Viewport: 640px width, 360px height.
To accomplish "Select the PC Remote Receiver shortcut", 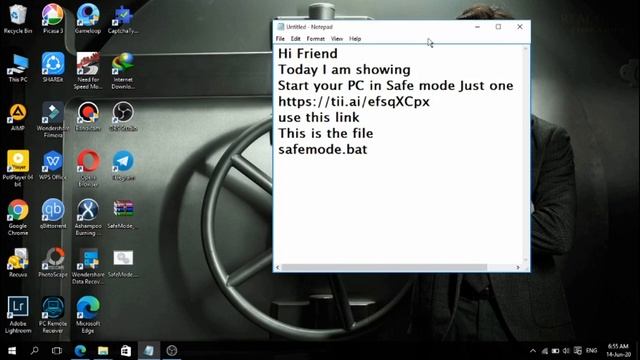I will tap(53, 314).
